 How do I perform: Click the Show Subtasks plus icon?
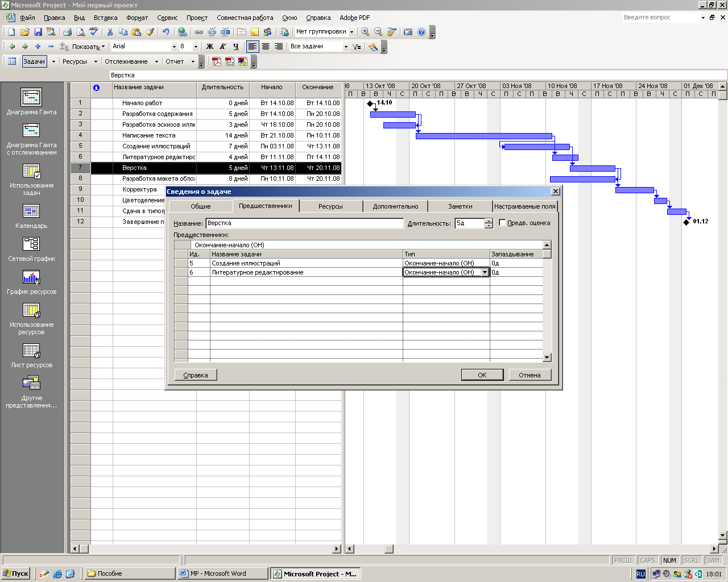pos(38,47)
